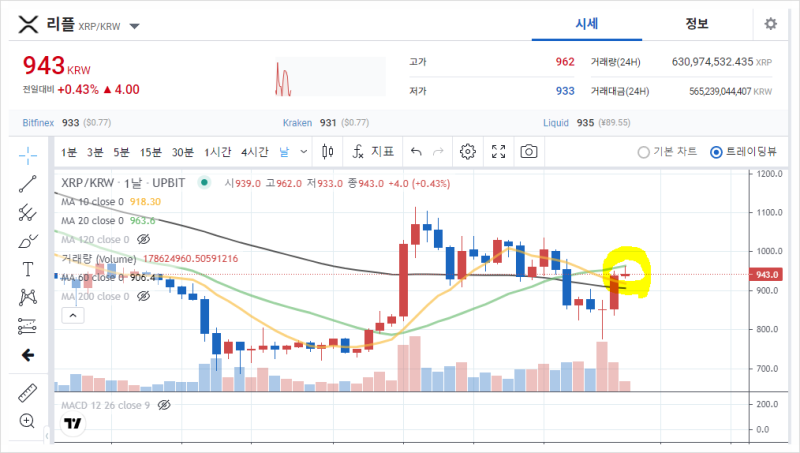Open the XRP/KRW market pair dropdown

[x=134, y=26]
